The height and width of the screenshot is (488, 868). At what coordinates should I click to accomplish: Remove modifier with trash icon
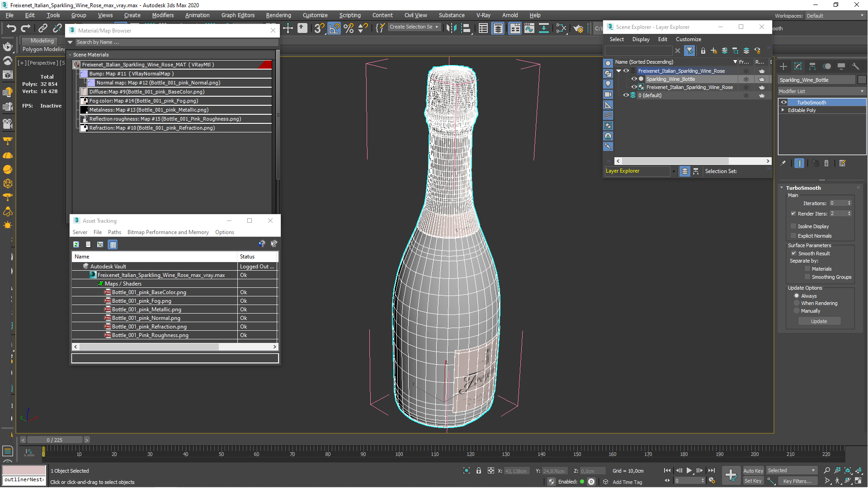[826, 164]
